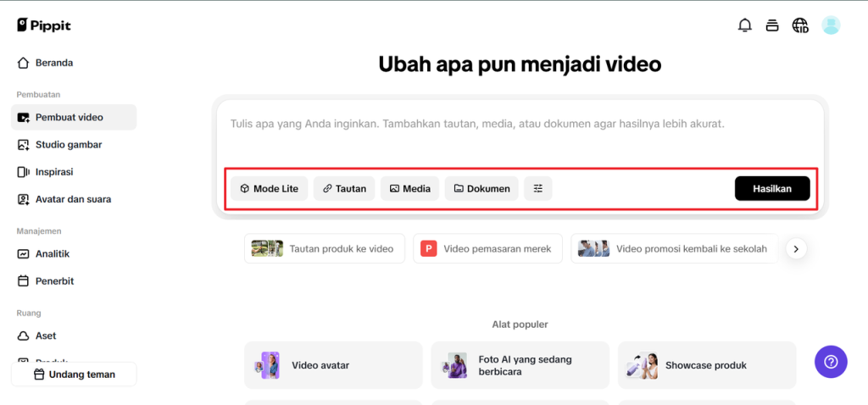The image size is (868, 405).
Task: Select Studio gambar in the sidebar
Action: [x=68, y=145]
